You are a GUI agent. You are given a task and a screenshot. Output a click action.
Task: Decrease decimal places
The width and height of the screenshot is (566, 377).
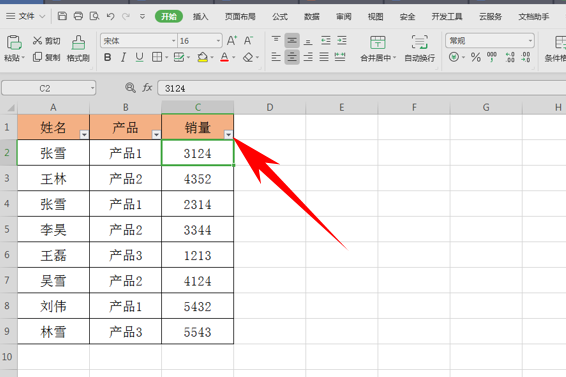526,57
